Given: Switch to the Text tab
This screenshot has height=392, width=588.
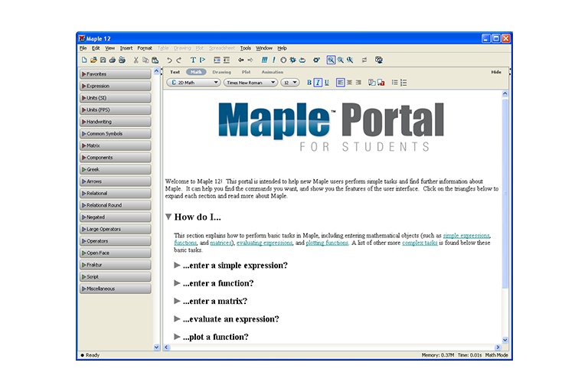Looking at the screenshot, I should (x=175, y=72).
